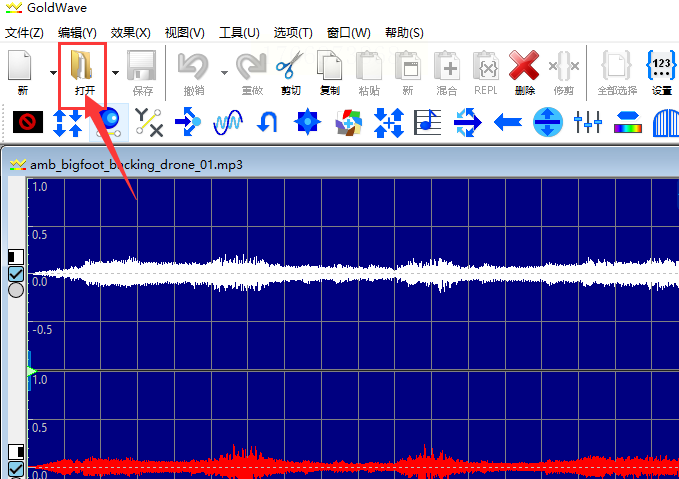
Task: Toggle the red right channel checkbox
Action: (x=16, y=469)
